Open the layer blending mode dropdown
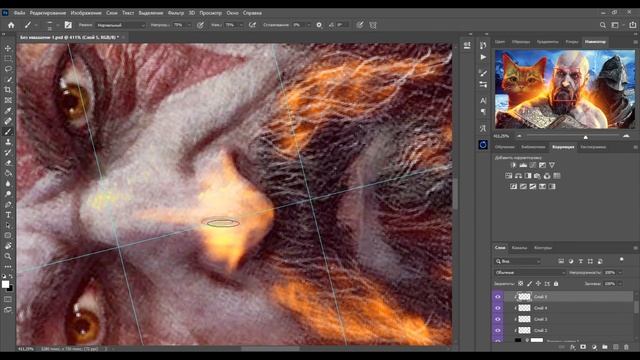This screenshot has height=360, width=640. click(530, 272)
